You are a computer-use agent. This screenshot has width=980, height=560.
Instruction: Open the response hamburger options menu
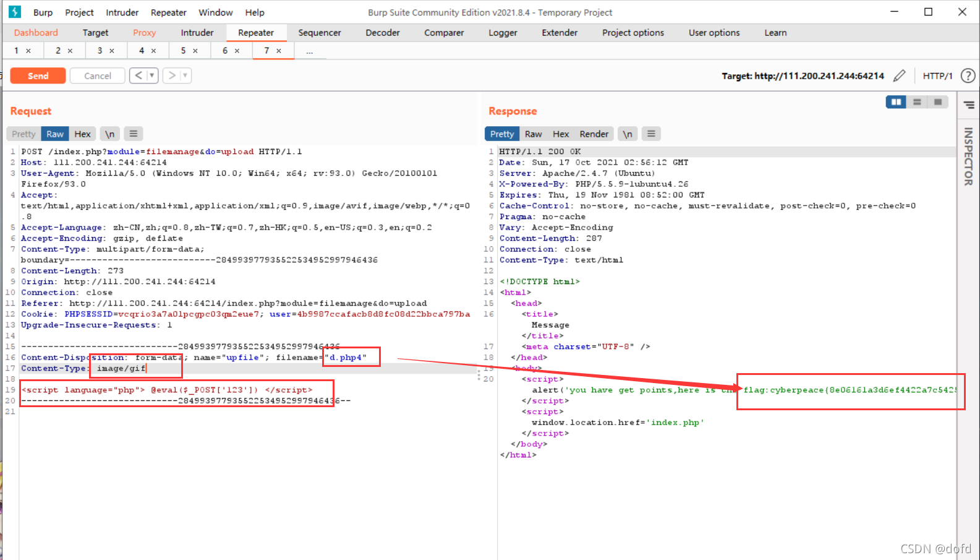pyautogui.click(x=651, y=134)
